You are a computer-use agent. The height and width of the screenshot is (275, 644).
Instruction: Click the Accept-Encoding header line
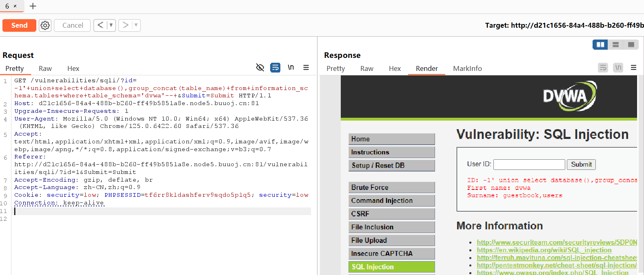point(84,180)
